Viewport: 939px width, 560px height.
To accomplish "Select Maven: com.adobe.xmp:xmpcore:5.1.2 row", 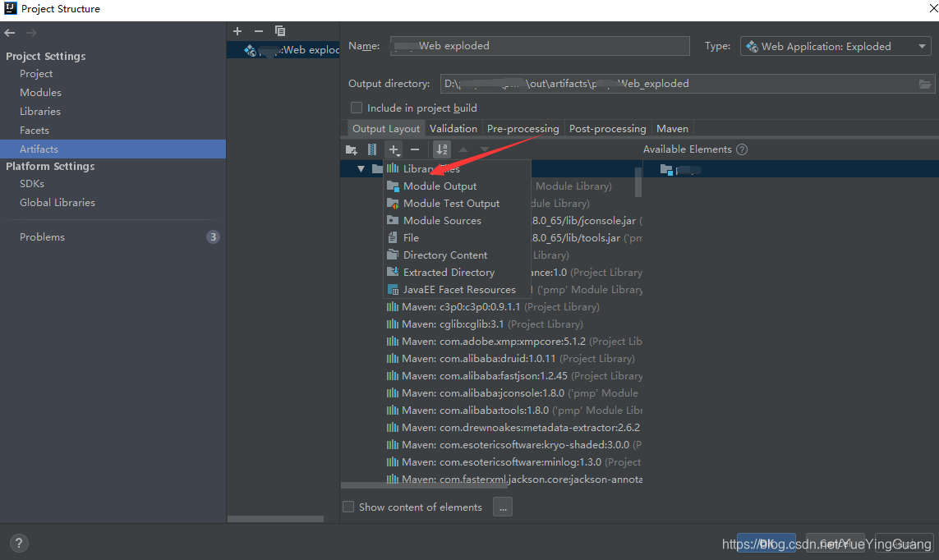I will pos(513,342).
